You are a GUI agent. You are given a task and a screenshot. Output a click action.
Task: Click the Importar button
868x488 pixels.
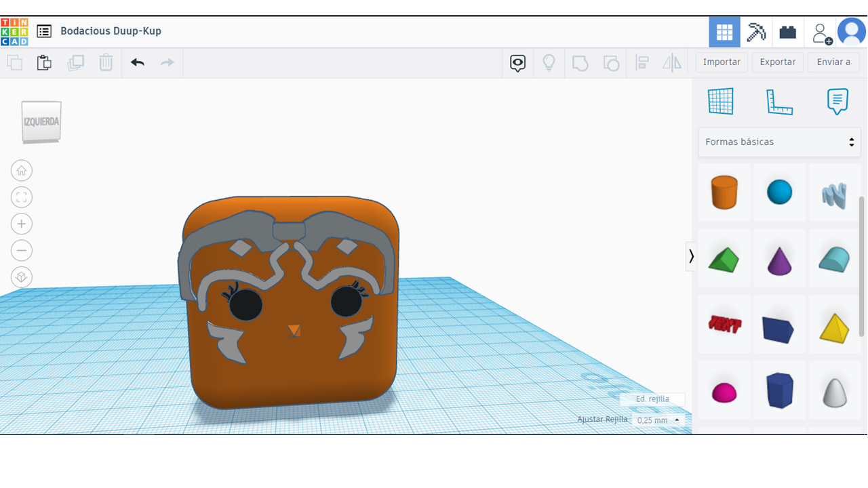pyautogui.click(x=722, y=62)
